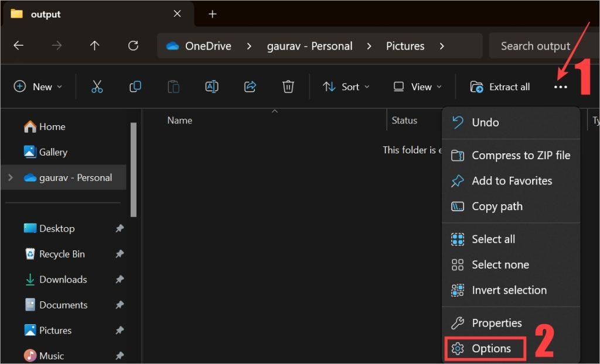Sort by Status column header
600x364 pixels.
[404, 121]
